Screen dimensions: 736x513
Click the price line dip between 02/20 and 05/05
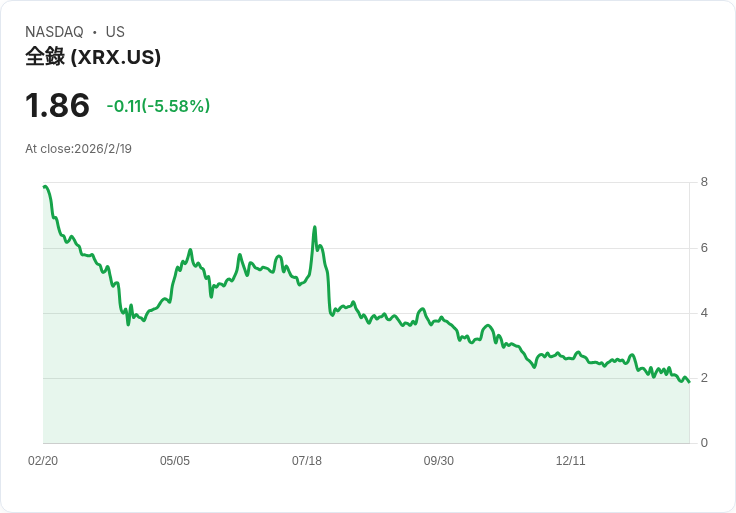128,324
